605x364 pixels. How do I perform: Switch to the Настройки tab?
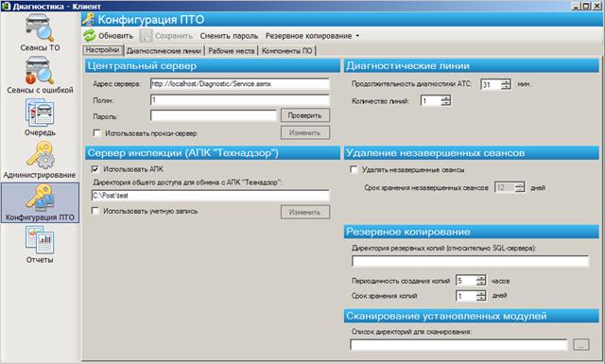click(x=103, y=50)
